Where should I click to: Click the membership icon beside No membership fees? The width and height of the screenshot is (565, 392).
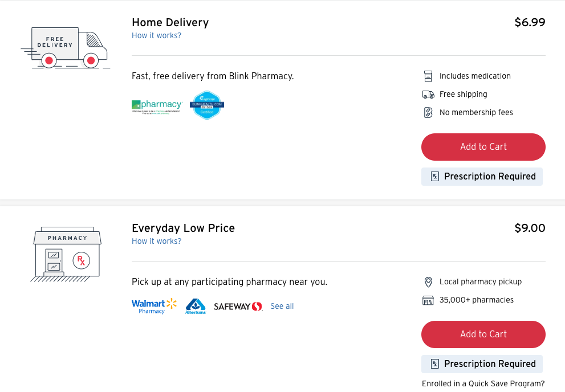tap(428, 113)
